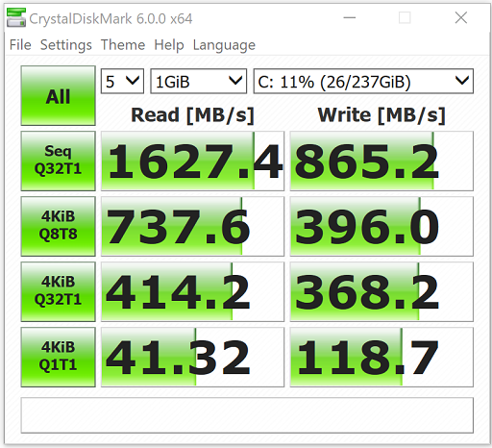Open the Language menu
This screenshot has width=492, height=448.
(x=224, y=45)
